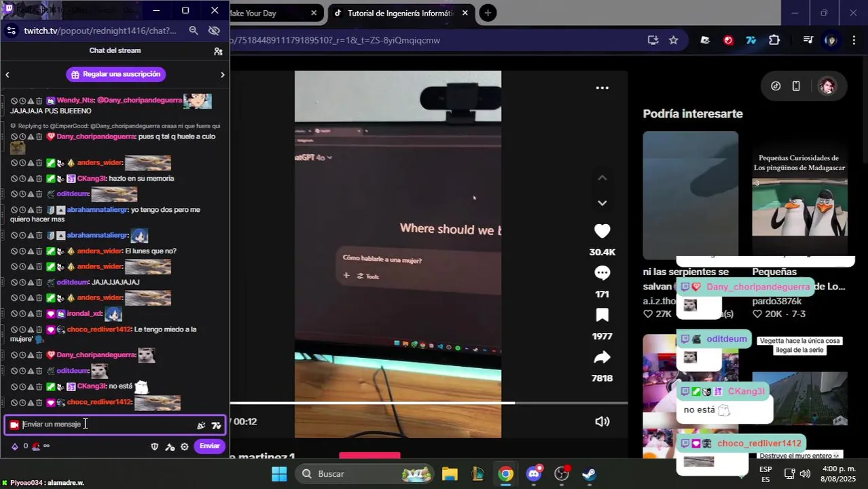Timeout oditdeum JAJAJJAJAJAJ message with clock icon
This screenshot has width=868, height=489.
click(x=22, y=282)
